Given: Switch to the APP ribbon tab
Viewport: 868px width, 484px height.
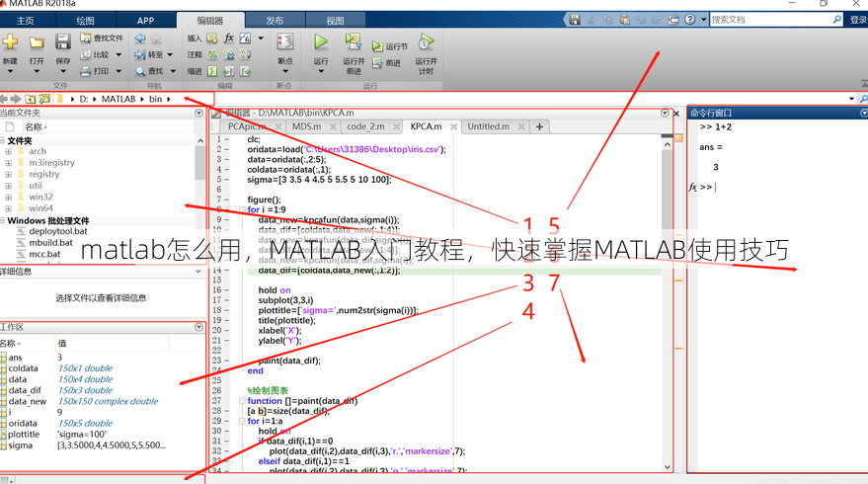Looking at the screenshot, I should (145, 21).
